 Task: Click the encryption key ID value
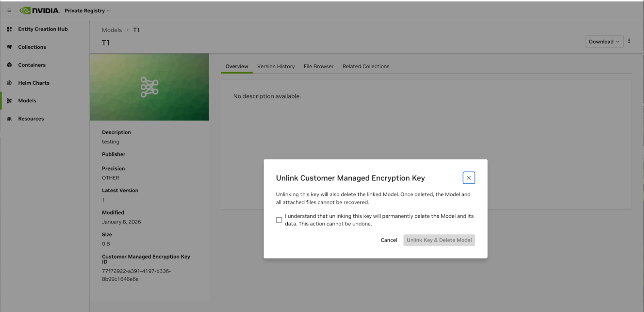[x=136, y=275]
